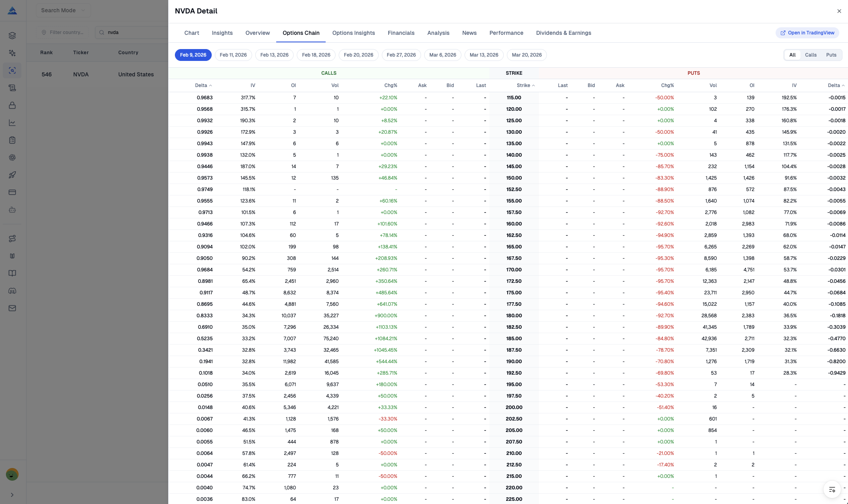Select the rocket icon in the sidebar
The height and width of the screenshot is (504, 848).
click(12, 175)
